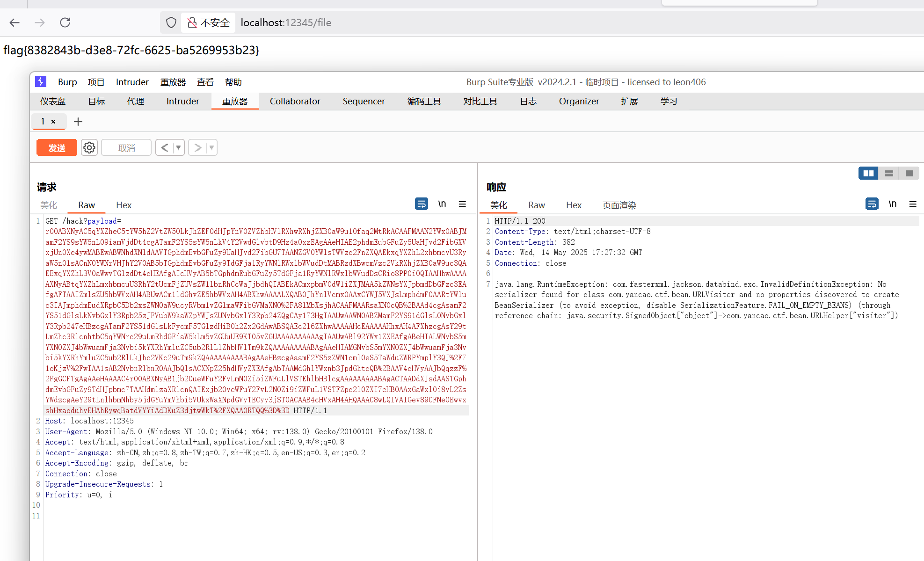Switch to side-by-side layout view
The height and width of the screenshot is (561, 924).
pos(868,173)
